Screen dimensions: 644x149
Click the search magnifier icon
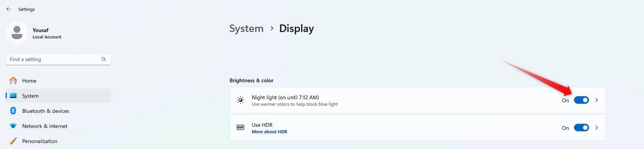pos(104,59)
